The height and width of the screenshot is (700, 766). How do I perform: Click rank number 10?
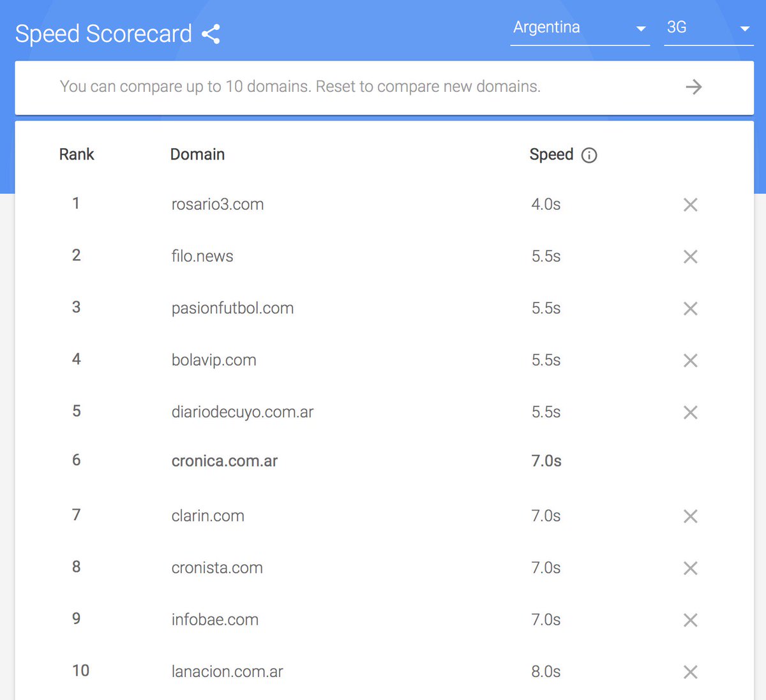click(80, 671)
